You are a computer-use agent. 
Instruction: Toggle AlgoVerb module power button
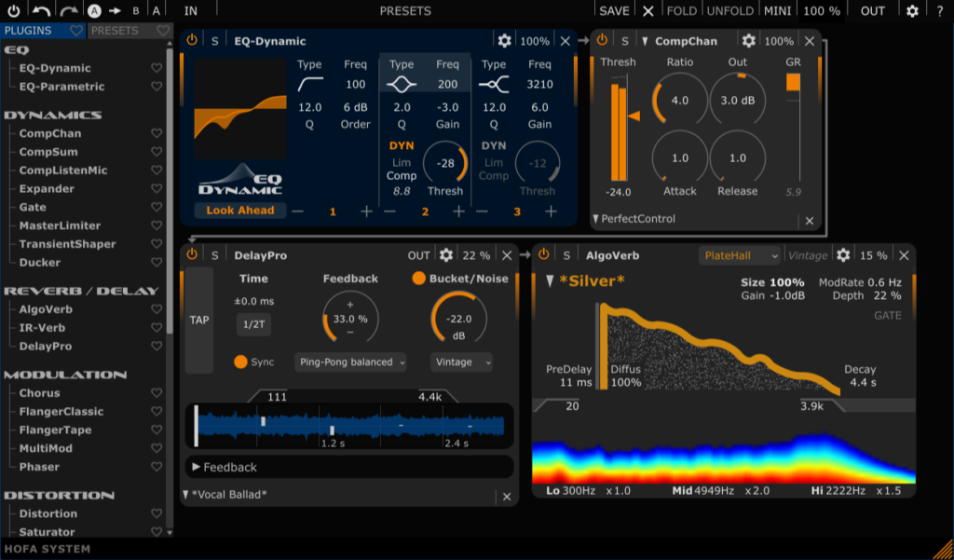click(x=544, y=254)
